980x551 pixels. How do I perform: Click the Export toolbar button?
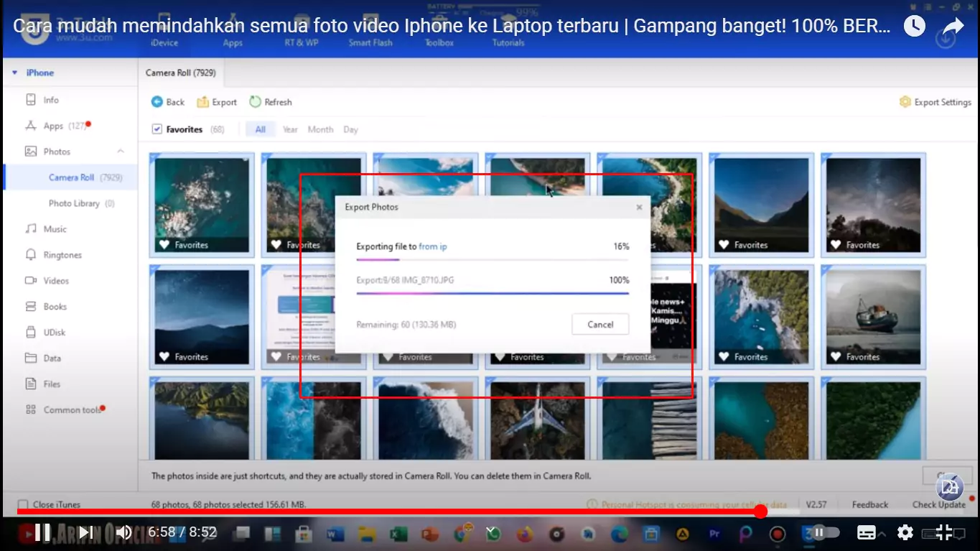(217, 102)
